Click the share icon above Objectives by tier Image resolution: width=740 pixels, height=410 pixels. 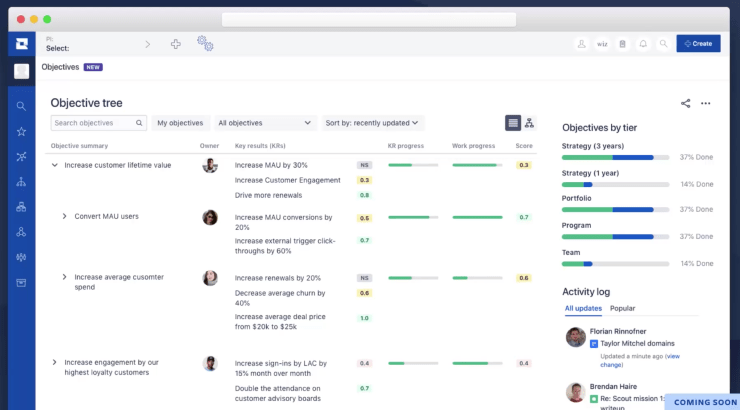[685, 103]
